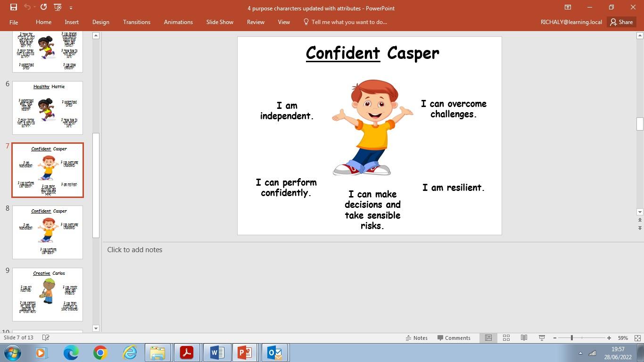Select slide 5 thumbnail at top of panel
The height and width of the screenshot is (362, 644).
click(x=48, y=52)
